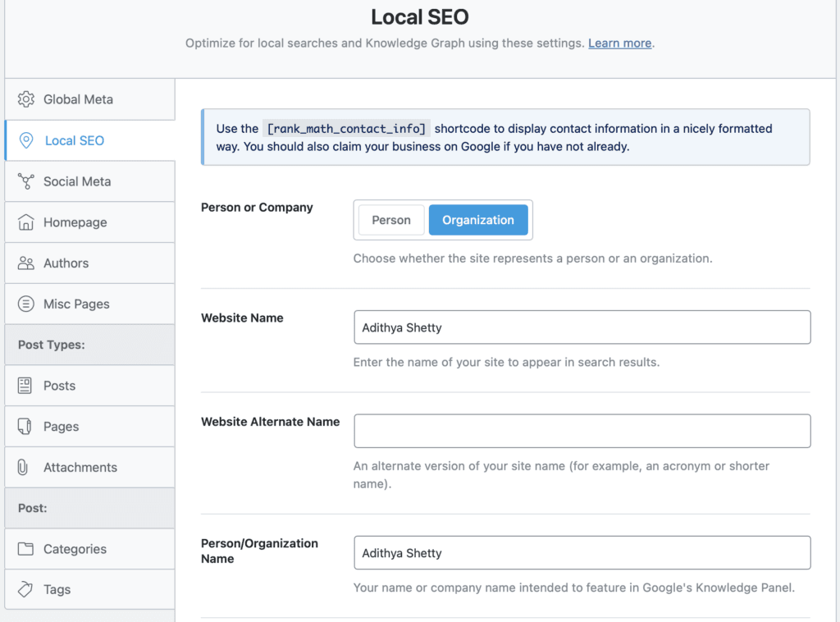Open the Global Meta tab
The image size is (840, 622).
[x=90, y=99]
